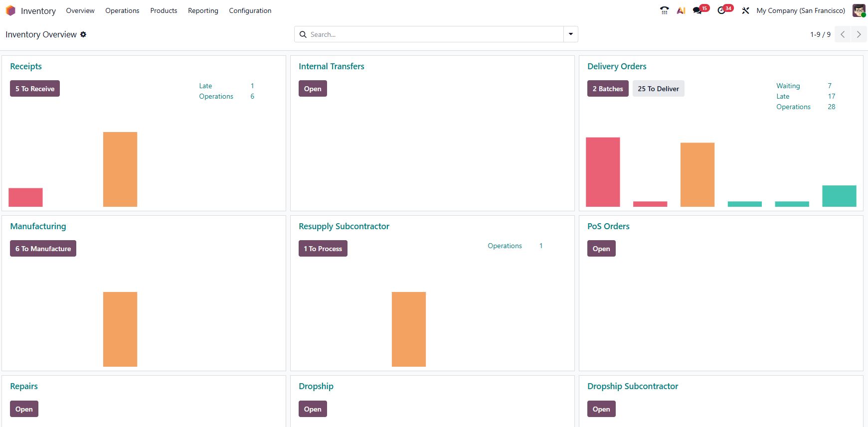Screen dimensions: 868x427
Task: Click Late link in Receipts card
Action: click(x=205, y=86)
